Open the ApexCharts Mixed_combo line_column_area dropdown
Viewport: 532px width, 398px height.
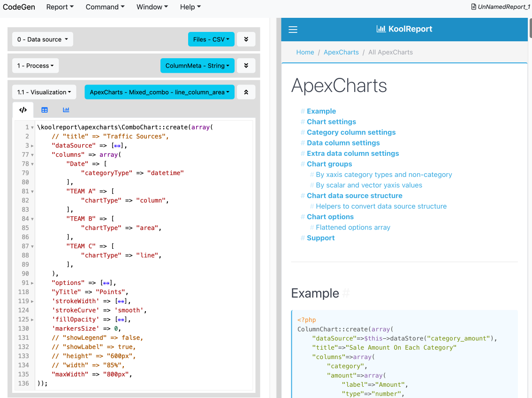[x=160, y=92]
